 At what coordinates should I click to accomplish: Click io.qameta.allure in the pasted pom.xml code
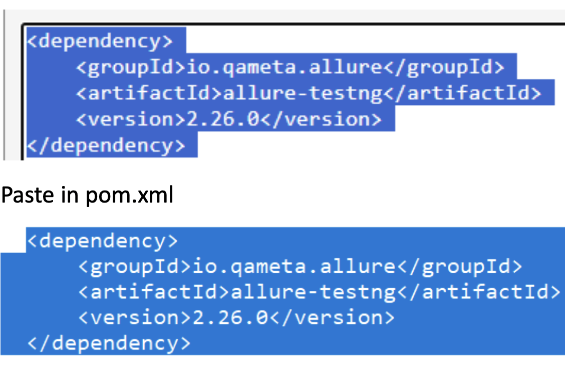tap(295, 267)
